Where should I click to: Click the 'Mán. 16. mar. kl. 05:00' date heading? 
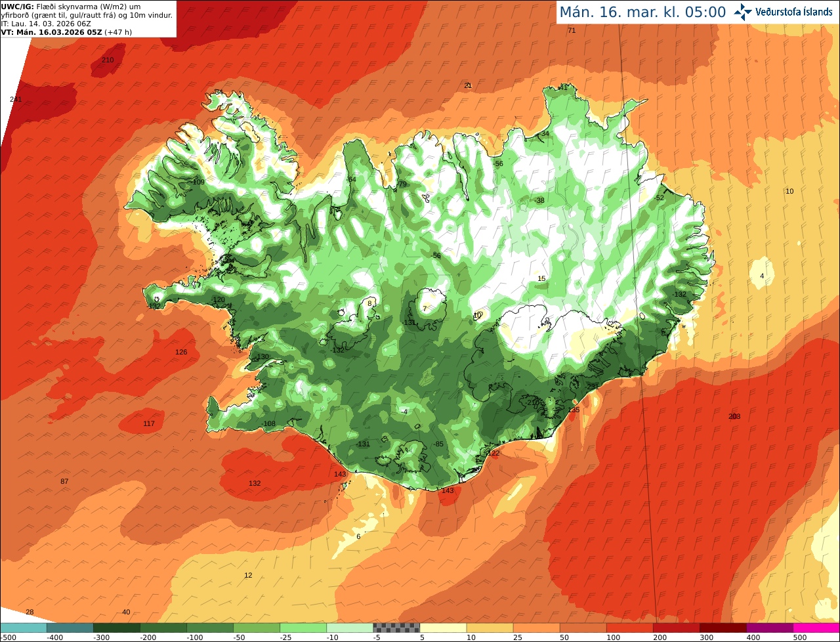coord(642,12)
